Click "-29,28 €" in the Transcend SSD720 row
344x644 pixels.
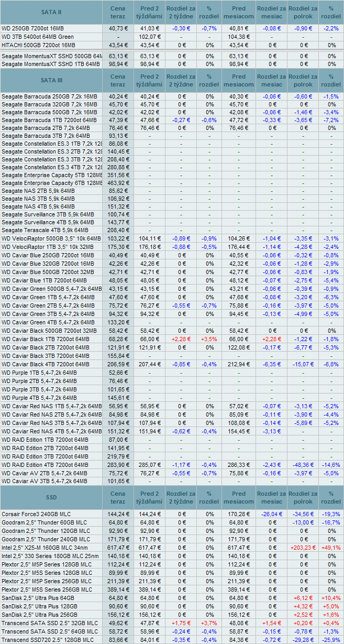(303, 640)
